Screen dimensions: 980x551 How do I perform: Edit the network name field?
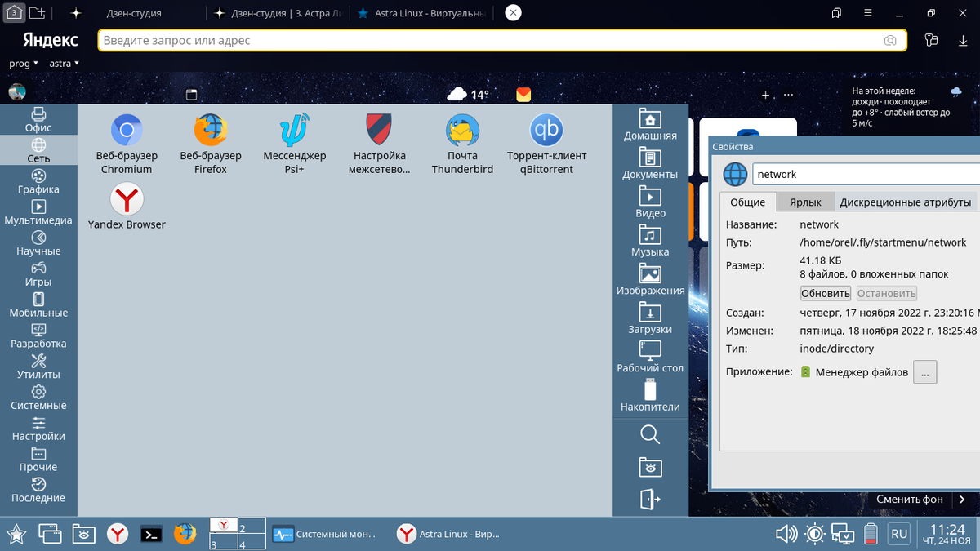(x=866, y=174)
